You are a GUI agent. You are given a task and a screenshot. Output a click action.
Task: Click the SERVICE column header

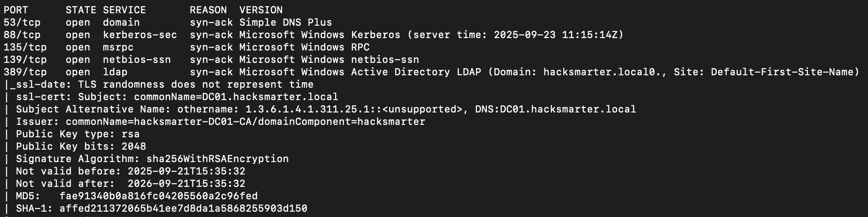pyautogui.click(x=124, y=10)
